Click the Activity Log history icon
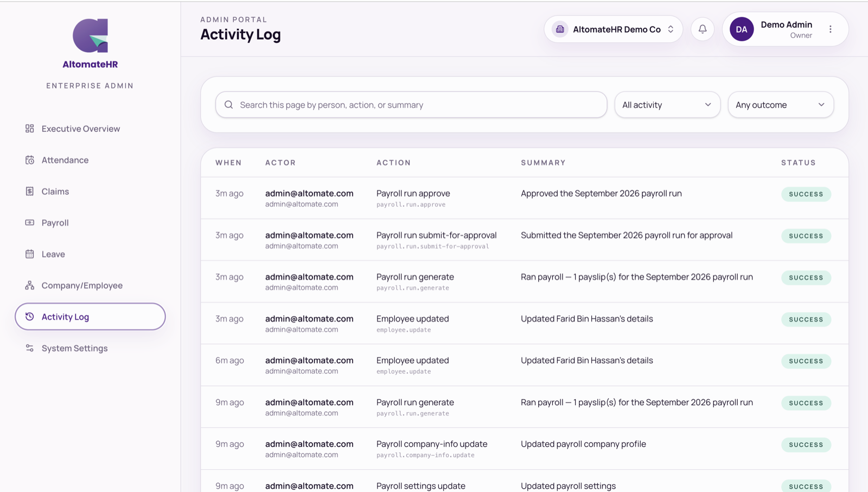The image size is (868, 492). pos(30,317)
